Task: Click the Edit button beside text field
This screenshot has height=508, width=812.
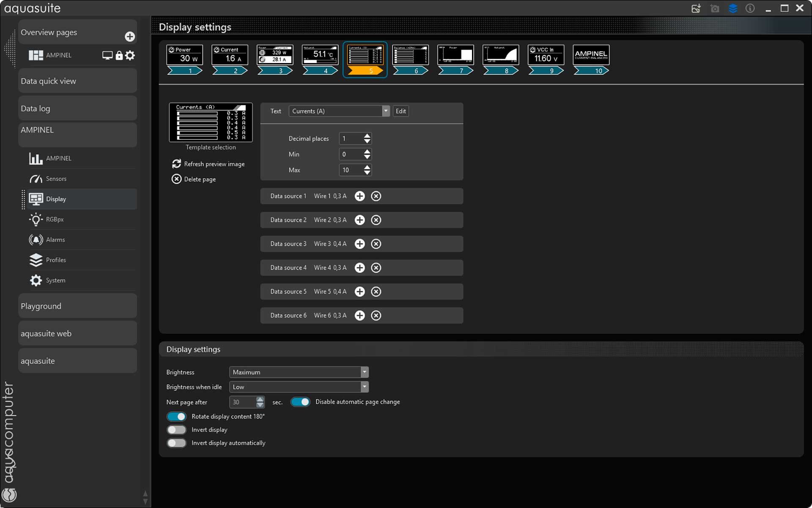Action: point(401,111)
